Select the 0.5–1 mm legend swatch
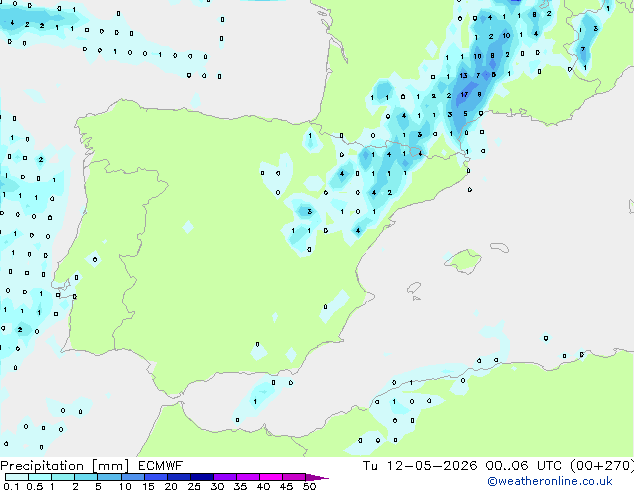This screenshot has height=490, width=634. (40, 477)
